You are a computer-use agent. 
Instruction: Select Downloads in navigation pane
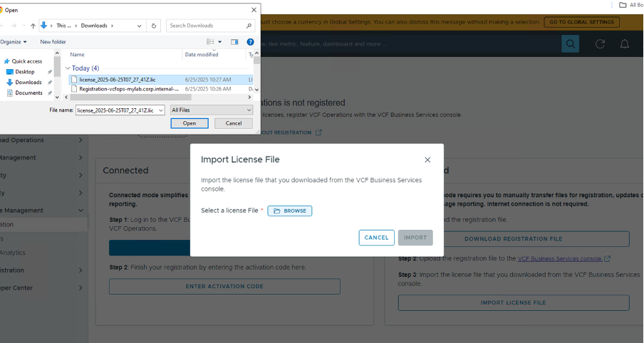tap(28, 82)
